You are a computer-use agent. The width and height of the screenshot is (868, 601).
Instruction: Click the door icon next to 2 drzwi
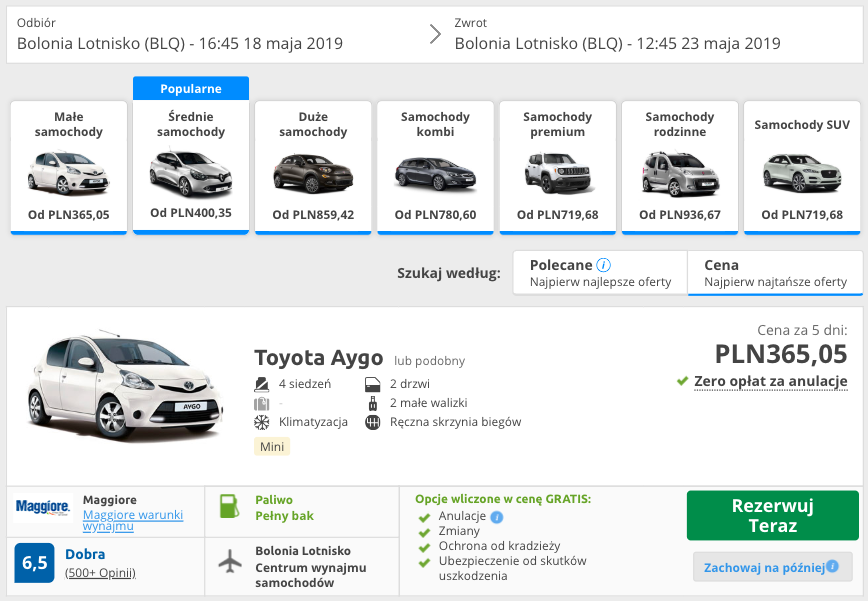pos(373,384)
